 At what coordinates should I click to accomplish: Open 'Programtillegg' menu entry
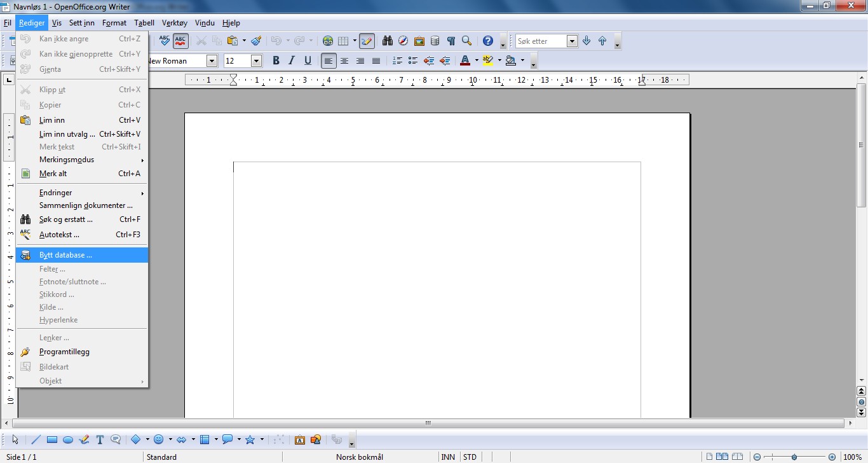82,352
